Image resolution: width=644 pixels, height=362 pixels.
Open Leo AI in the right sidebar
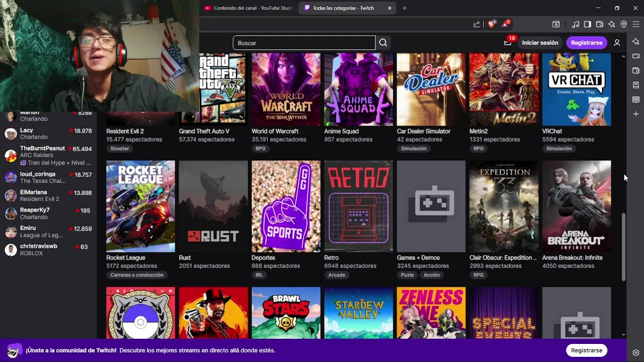(x=636, y=42)
